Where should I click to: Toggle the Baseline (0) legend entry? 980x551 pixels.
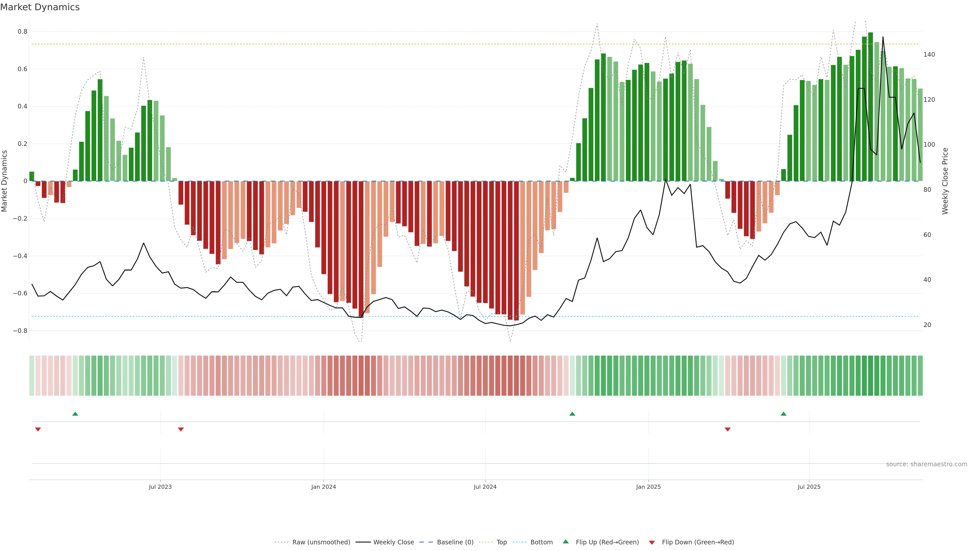[x=455, y=542]
